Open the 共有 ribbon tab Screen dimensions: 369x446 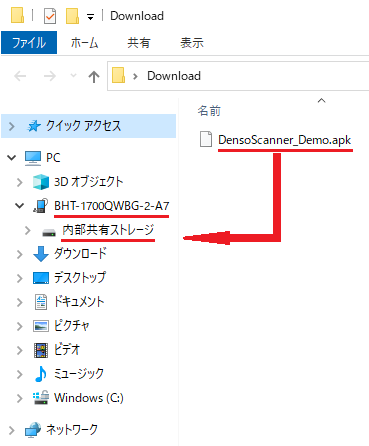pos(139,43)
